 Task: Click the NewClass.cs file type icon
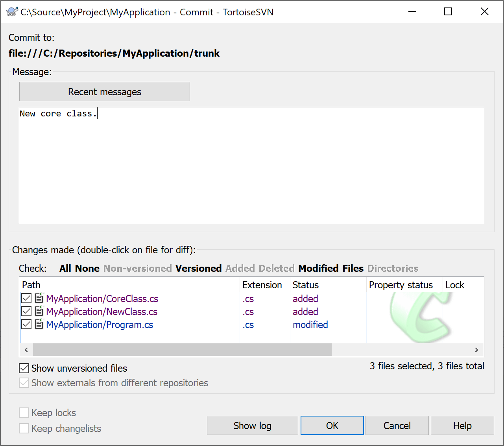(x=39, y=311)
